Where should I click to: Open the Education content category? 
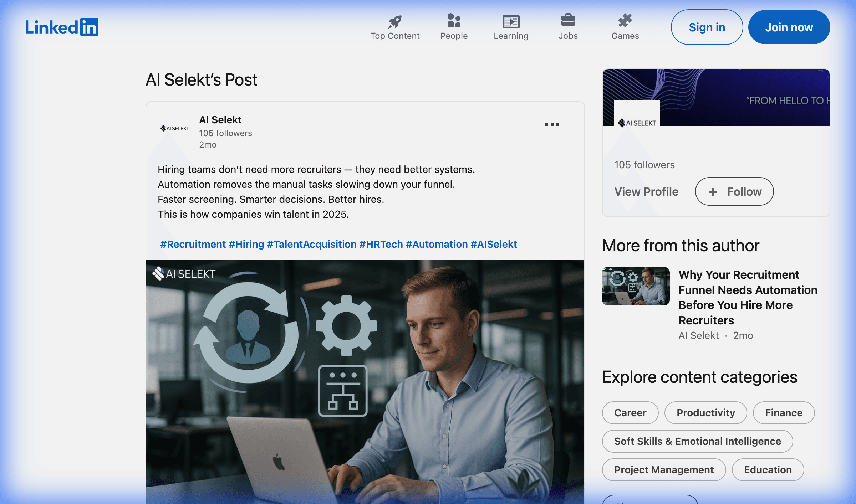tap(768, 470)
